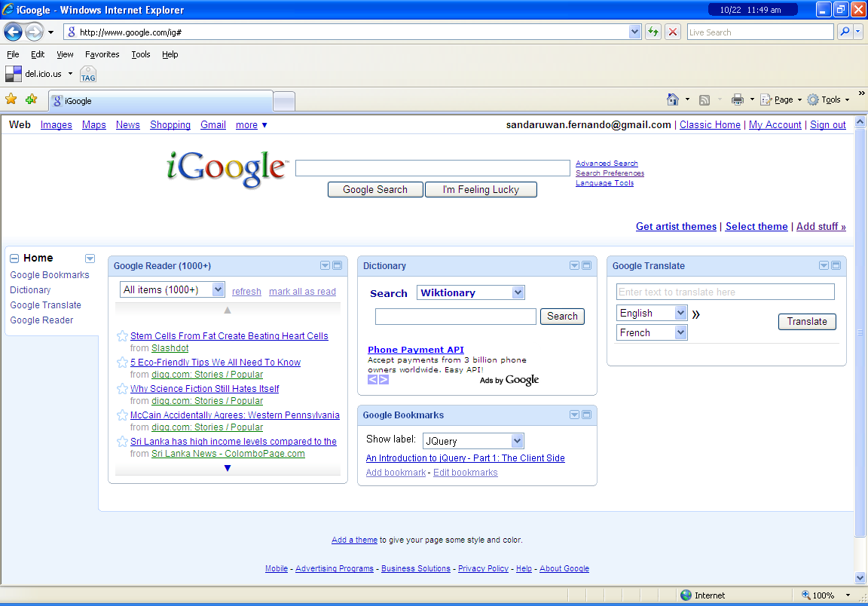Click the Translate button
Viewport: 868px width, 606px height.
pos(807,322)
